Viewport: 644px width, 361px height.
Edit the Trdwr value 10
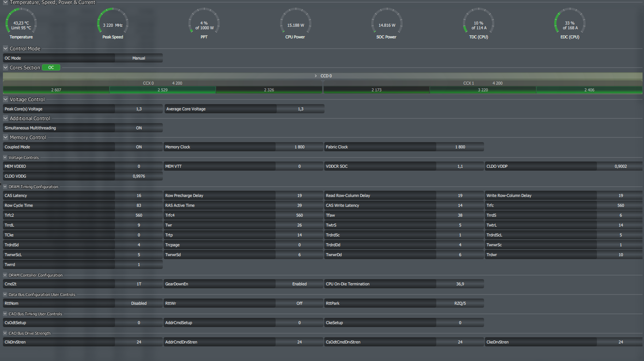[621, 255]
